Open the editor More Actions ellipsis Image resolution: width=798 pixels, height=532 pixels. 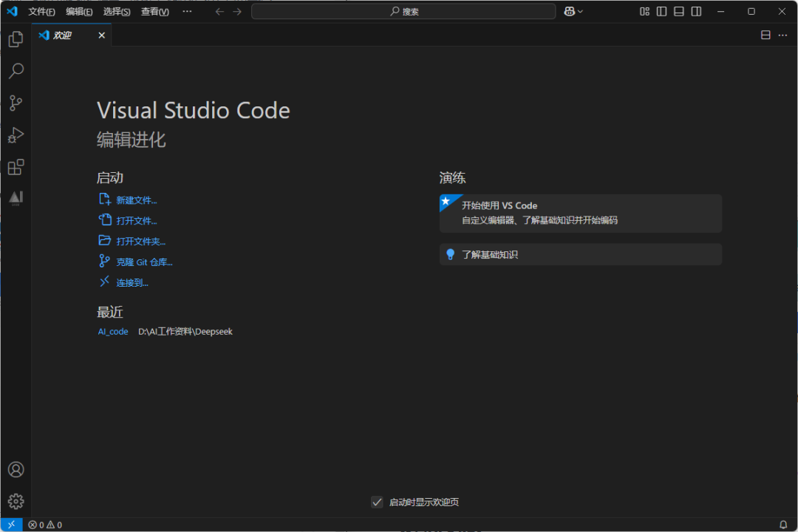point(783,35)
